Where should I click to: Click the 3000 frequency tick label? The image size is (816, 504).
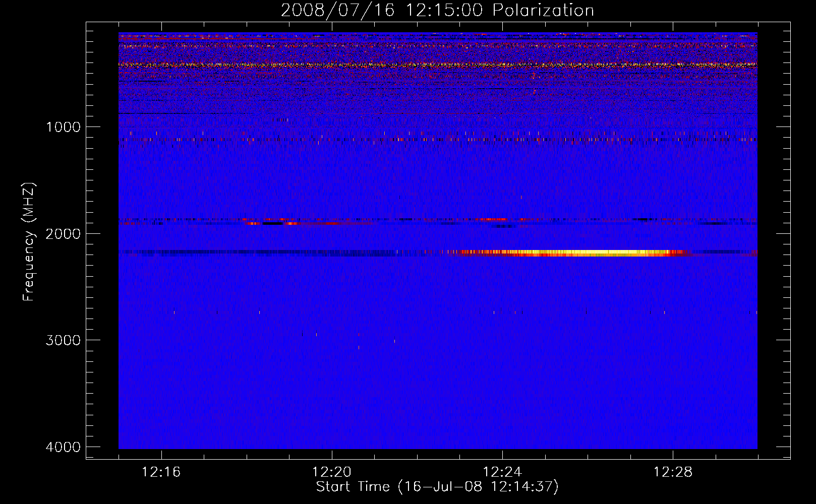point(63,340)
